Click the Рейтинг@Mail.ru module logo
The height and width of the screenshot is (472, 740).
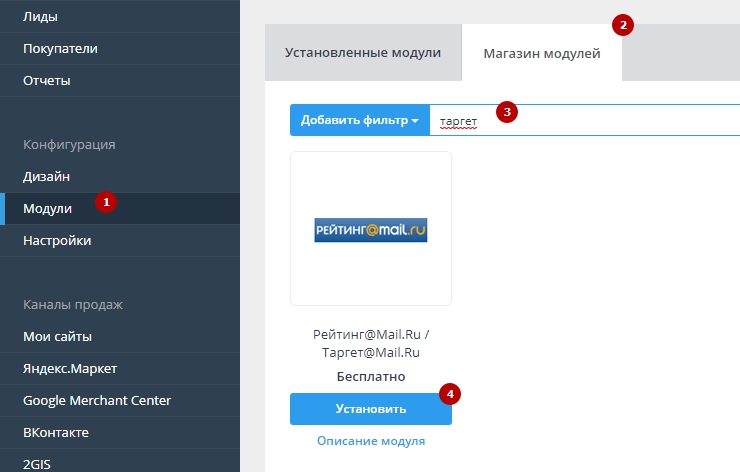point(370,229)
